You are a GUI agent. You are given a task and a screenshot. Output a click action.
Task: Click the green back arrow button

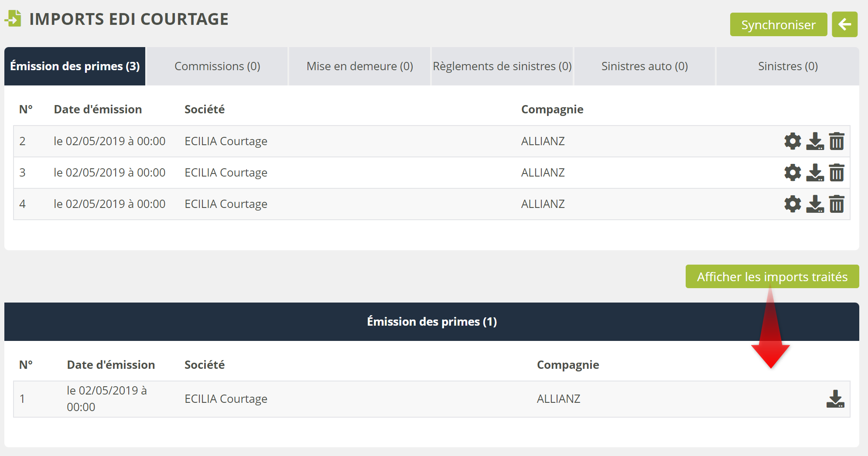tap(844, 24)
